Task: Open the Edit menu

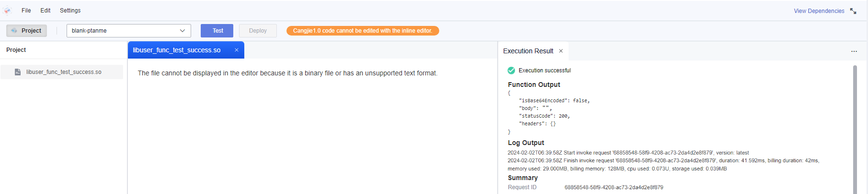Action: 46,11
